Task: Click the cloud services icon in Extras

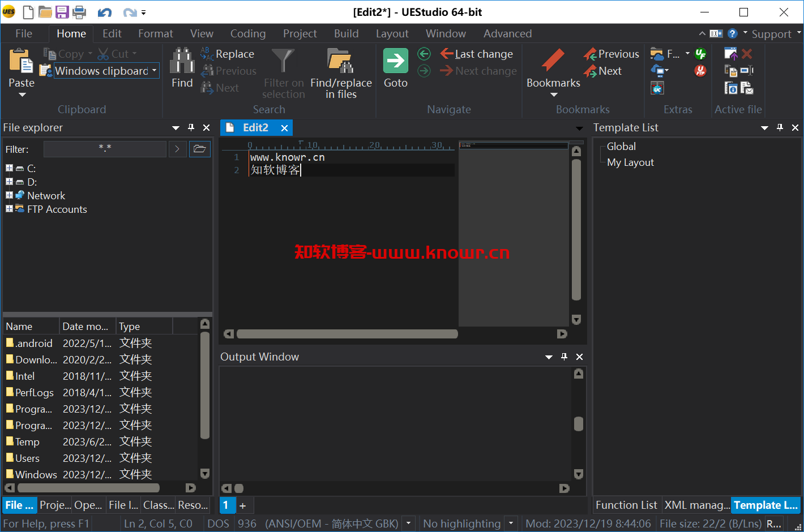Action: (x=658, y=71)
